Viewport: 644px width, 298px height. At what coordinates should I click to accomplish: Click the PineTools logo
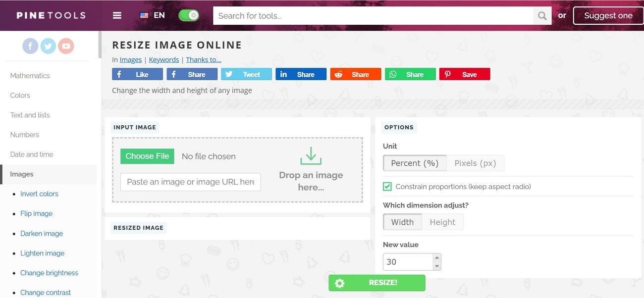click(x=51, y=15)
